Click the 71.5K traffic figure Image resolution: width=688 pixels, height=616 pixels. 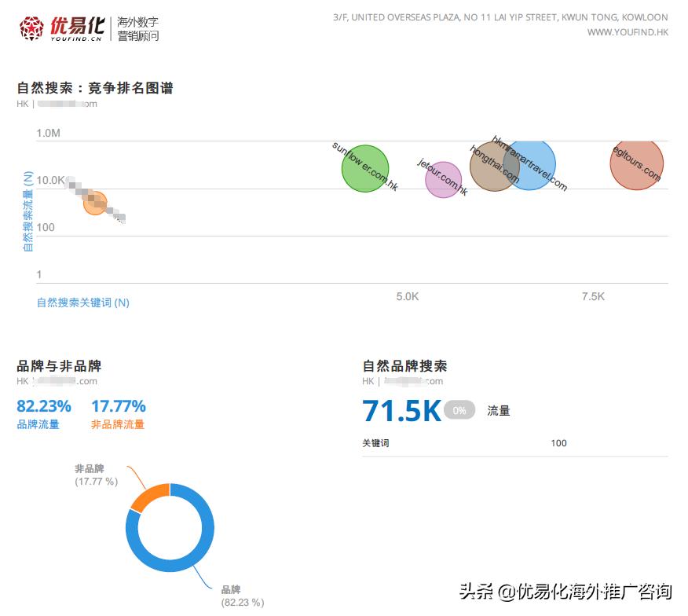[401, 409]
